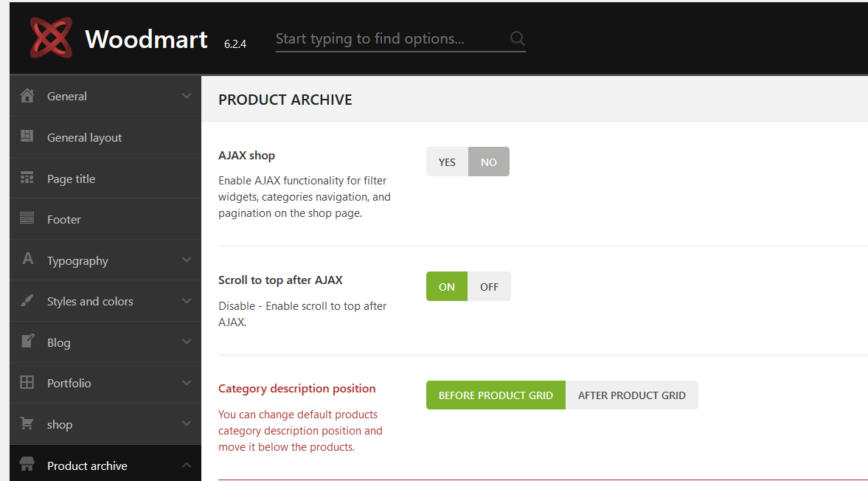Image resolution: width=868 pixels, height=481 pixels.
Task: Choose Before Product Grid button
Action: 496,395
